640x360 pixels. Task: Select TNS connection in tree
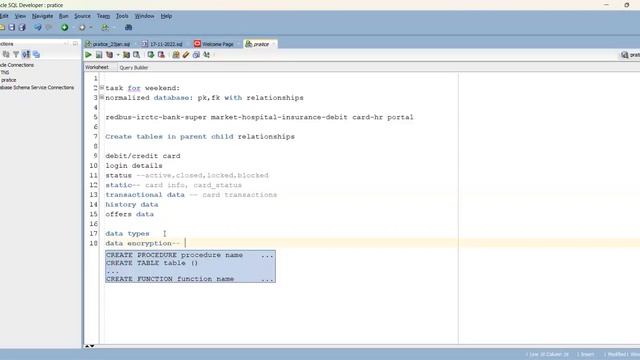[x=5, y=72]
